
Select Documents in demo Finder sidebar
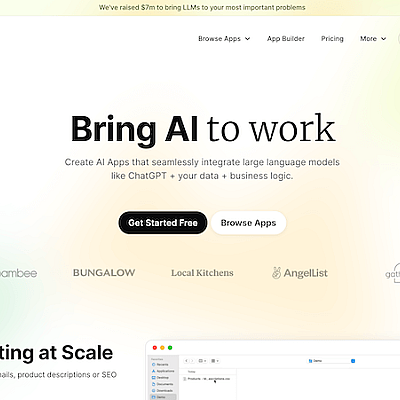pyautogui.click(x=162, y=384)
